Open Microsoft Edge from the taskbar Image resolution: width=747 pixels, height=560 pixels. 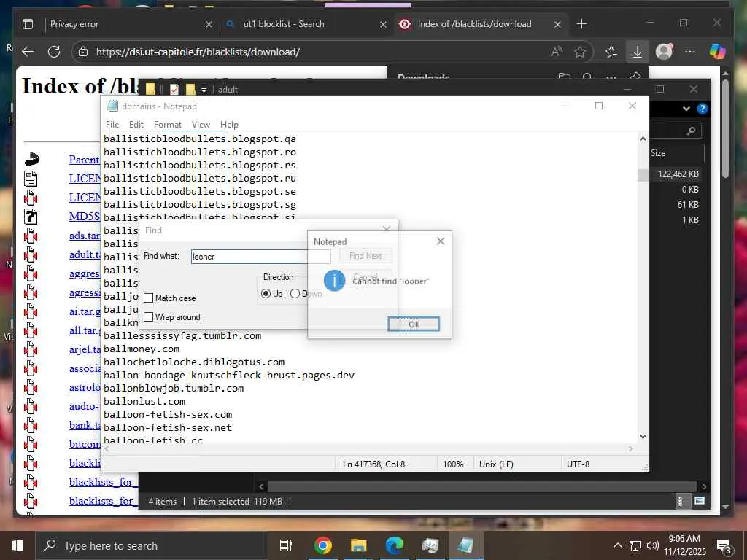pyautogui.click(x=394, y=545)
